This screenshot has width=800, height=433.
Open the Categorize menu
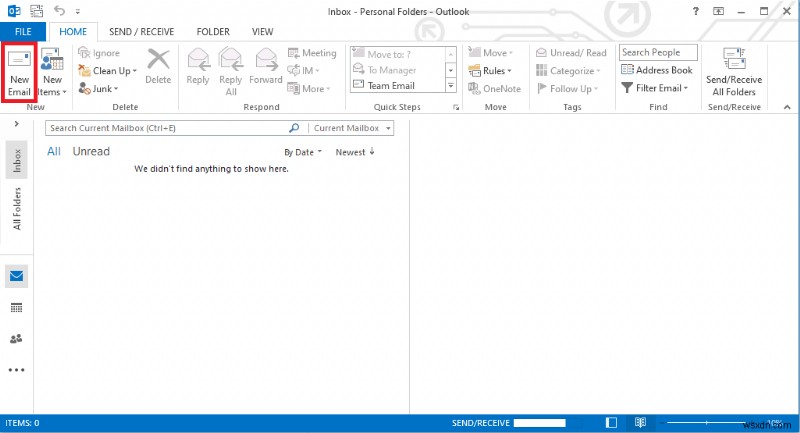[x=568, y=71]
